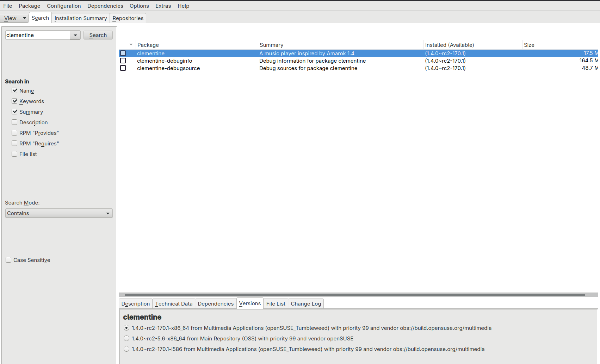Open the Dependencies menu
This screenshot has width=600, height=364.
[105, 6]
